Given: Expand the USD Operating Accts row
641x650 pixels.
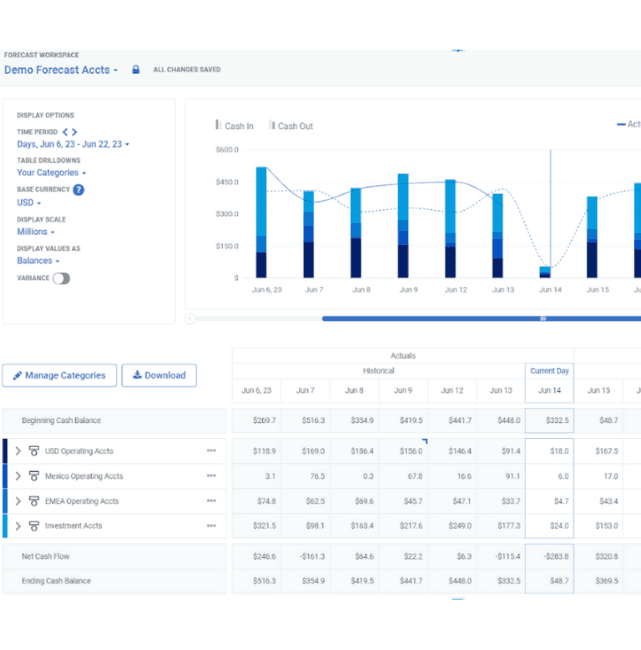Looking at the screenshot, I should pyautogui.click(x=18, y=451).
